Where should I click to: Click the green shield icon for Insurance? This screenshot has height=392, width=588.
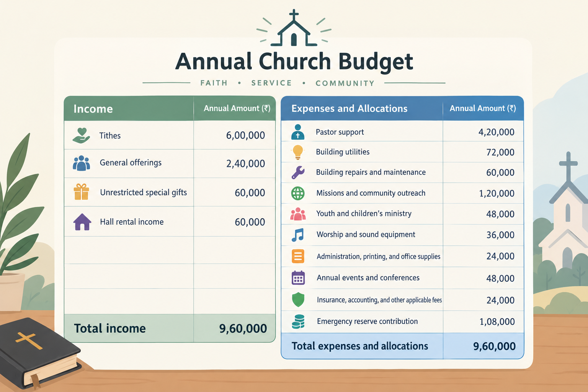click(x=298, y=300)
